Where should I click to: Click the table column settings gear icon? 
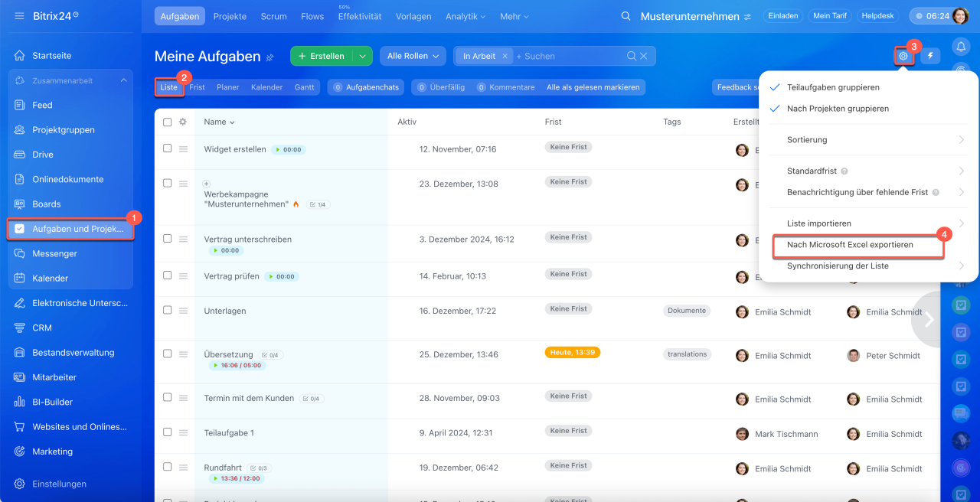(x=183, y=122)
